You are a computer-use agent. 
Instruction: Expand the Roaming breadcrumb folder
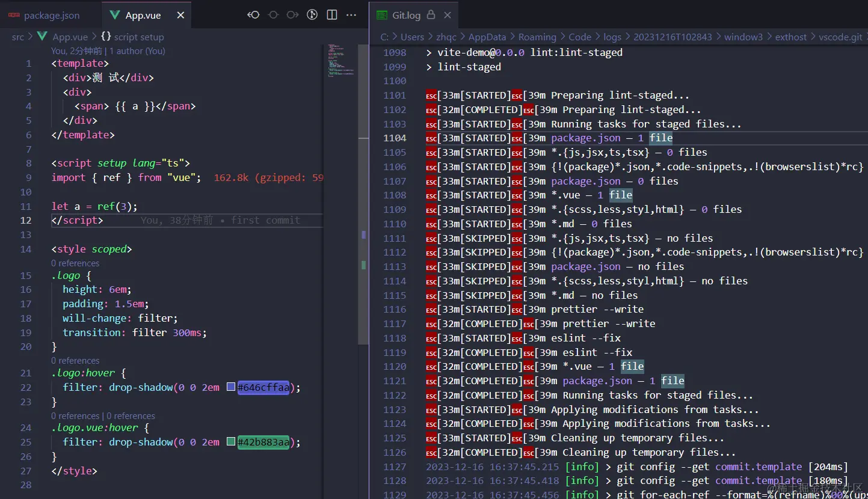tap(538, 37)
